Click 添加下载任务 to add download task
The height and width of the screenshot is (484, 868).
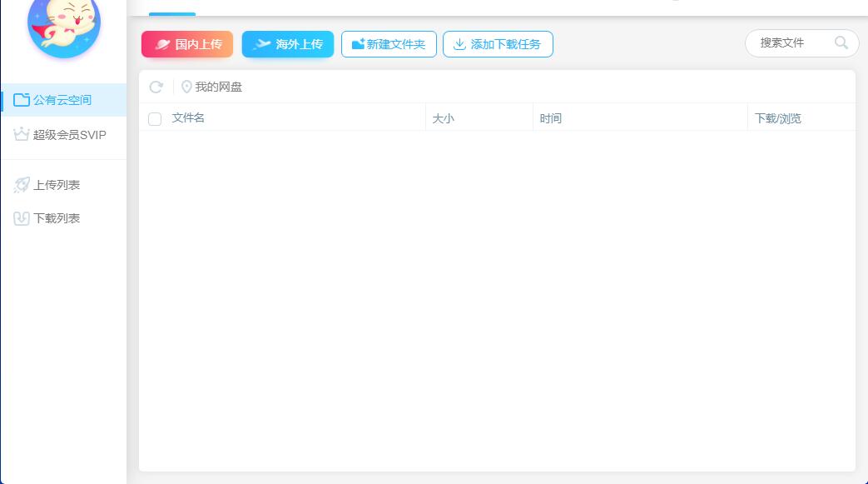pos(498,44)
